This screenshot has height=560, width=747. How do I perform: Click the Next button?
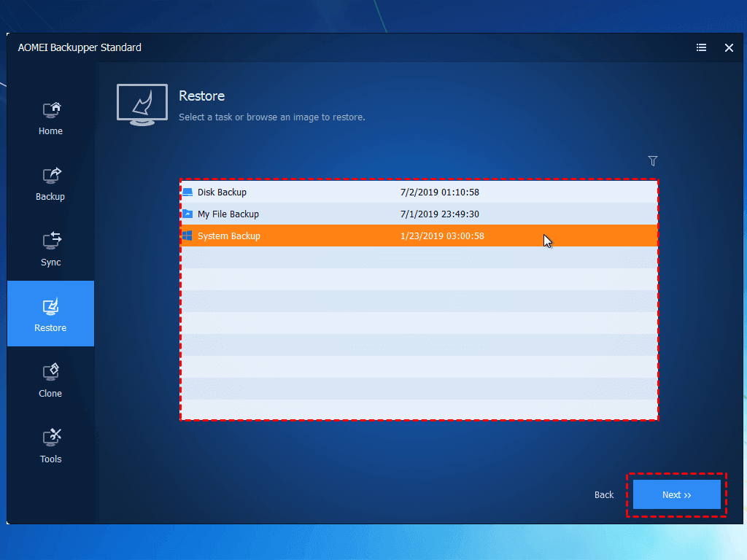click(x=676, y=495)
